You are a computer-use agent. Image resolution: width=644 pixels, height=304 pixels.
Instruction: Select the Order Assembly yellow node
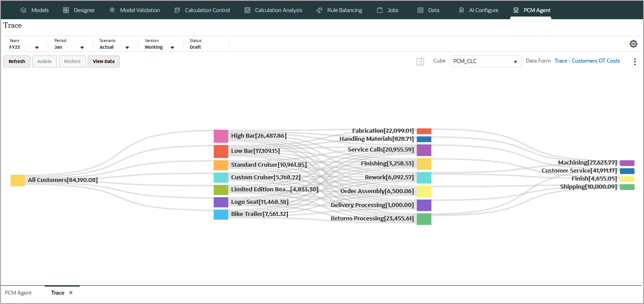click(424, 192)
